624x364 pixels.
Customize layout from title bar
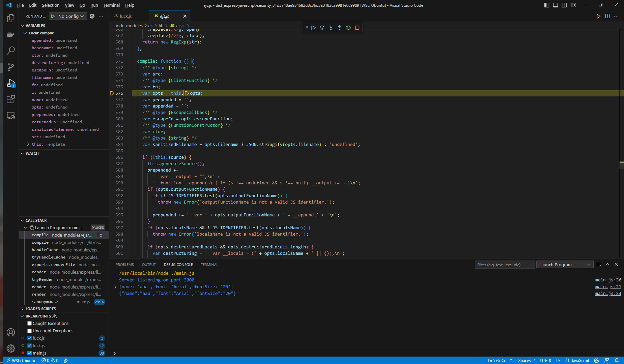tap(573, 5)
